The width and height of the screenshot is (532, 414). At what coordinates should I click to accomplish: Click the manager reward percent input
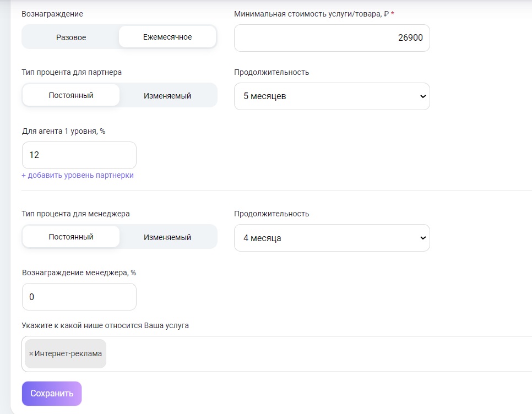pyautogui.click(x=79, y=297)
